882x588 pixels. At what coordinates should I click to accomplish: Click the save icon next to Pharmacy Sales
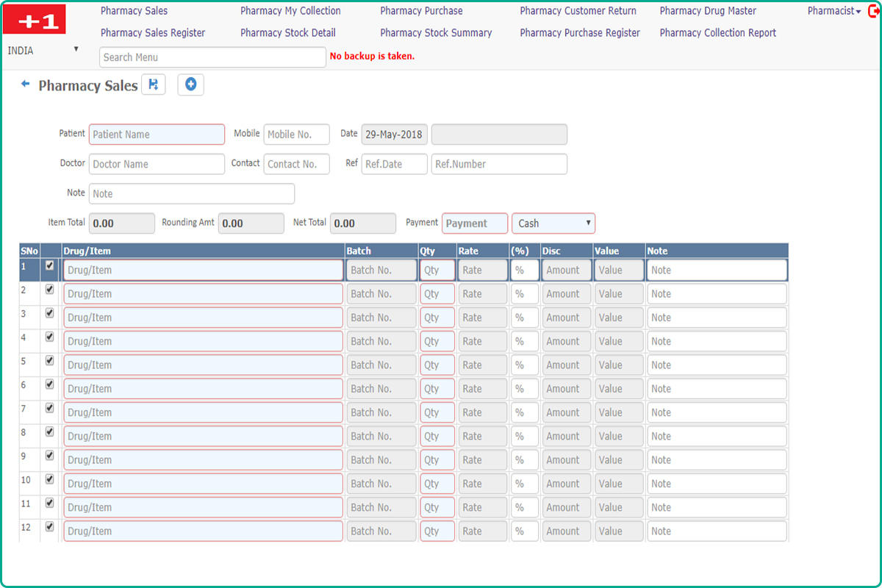click(154, 85)
